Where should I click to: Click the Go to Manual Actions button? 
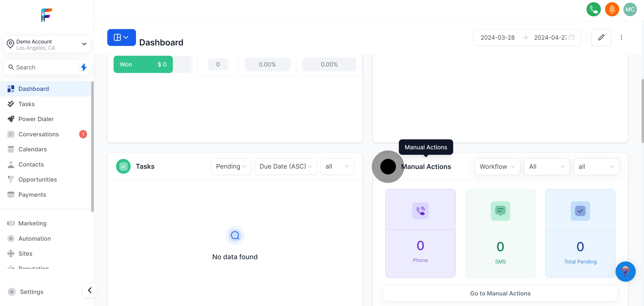click(500, 293)
